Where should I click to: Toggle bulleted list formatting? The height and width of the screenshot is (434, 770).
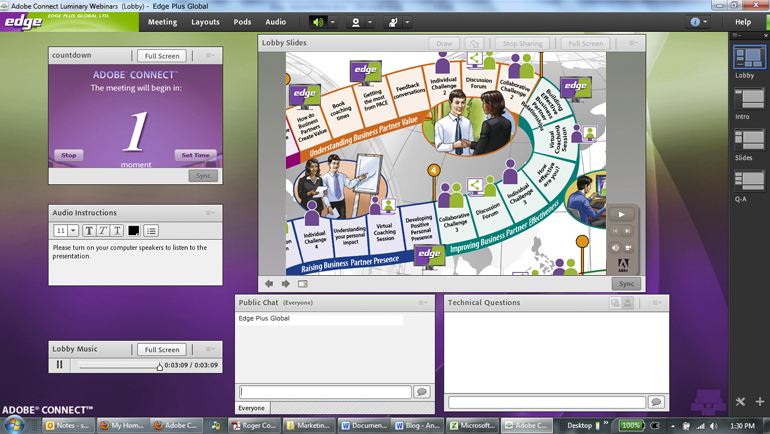coord(151,230)
